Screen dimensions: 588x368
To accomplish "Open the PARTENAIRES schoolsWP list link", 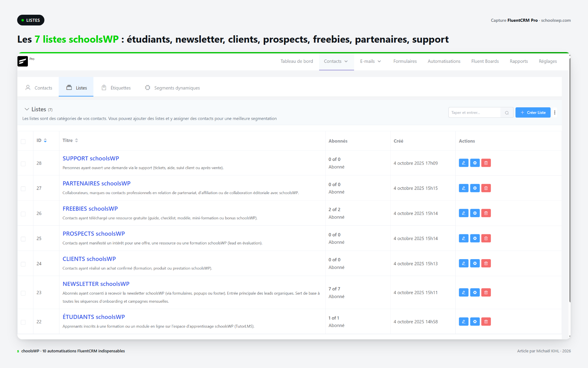I will coord(96,183).
